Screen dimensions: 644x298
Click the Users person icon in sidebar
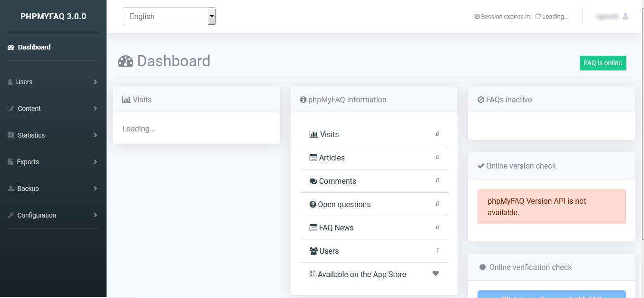10,82
